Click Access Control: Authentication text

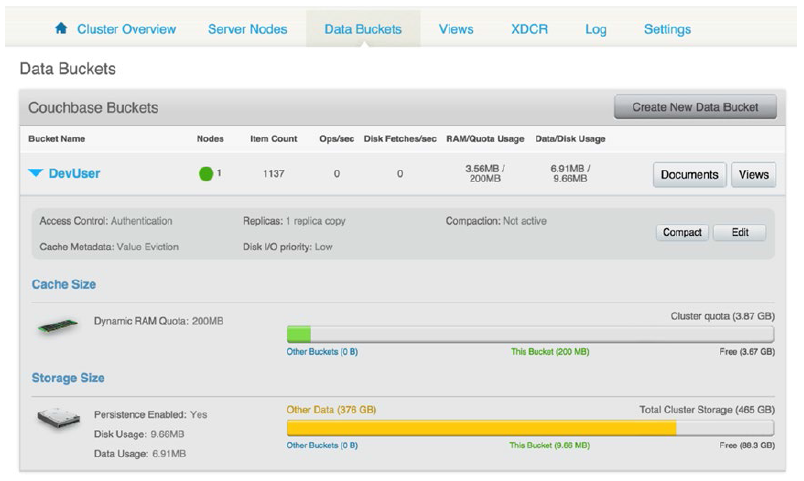point(106,221)
